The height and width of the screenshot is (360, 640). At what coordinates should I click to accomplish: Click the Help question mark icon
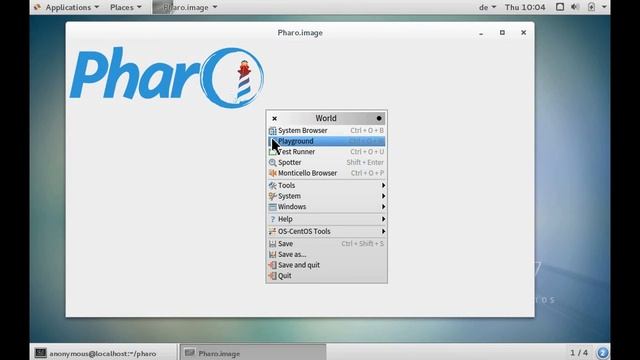tap(272, 219)
